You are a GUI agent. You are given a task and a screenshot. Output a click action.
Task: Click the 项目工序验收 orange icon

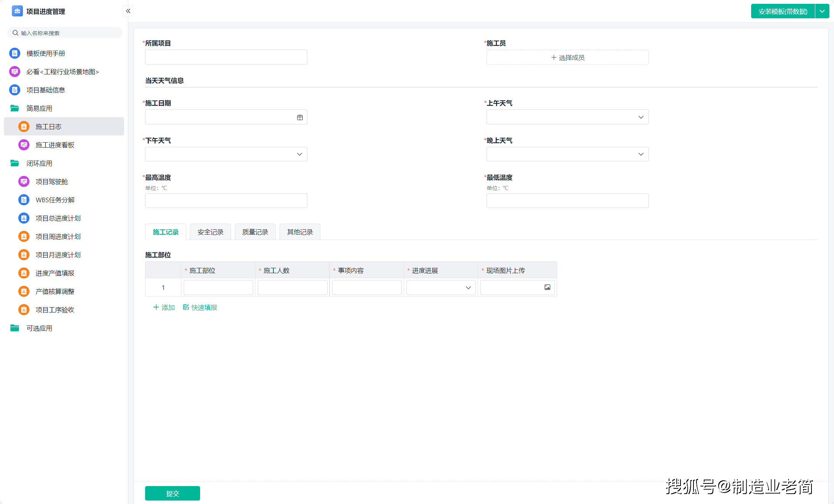point(24,310)
